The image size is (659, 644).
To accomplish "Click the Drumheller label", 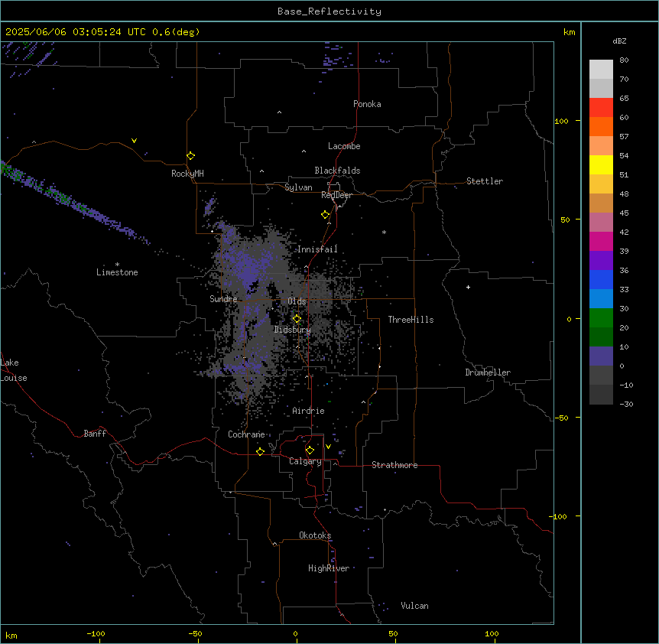I will (488, 372).
